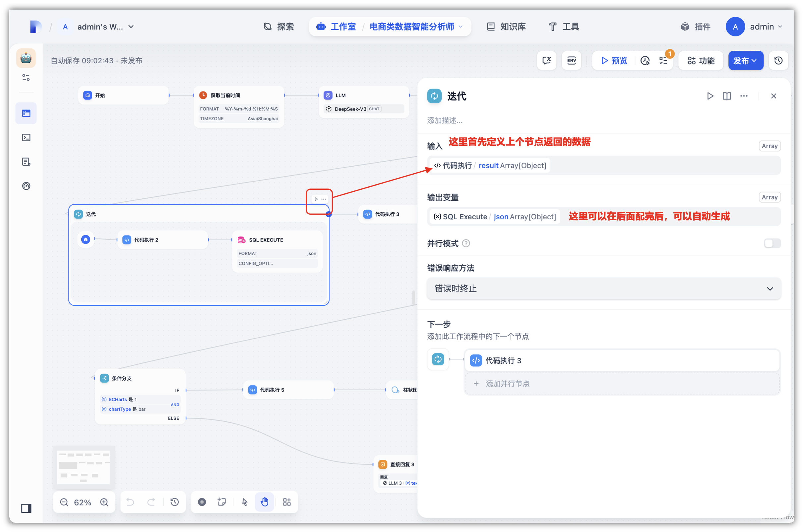This screenshot has width=803, height=532.
Task: Go to the 知识库 tab
Action: 506,27
